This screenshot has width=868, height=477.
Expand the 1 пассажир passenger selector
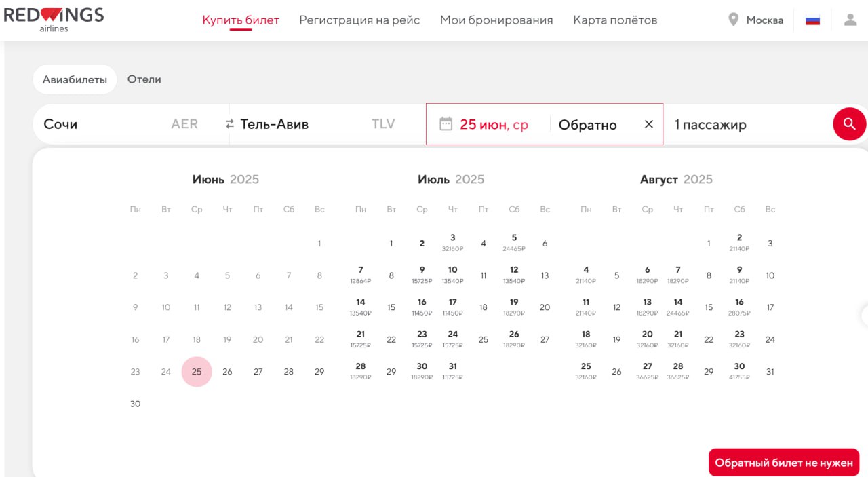coord(710,125)
